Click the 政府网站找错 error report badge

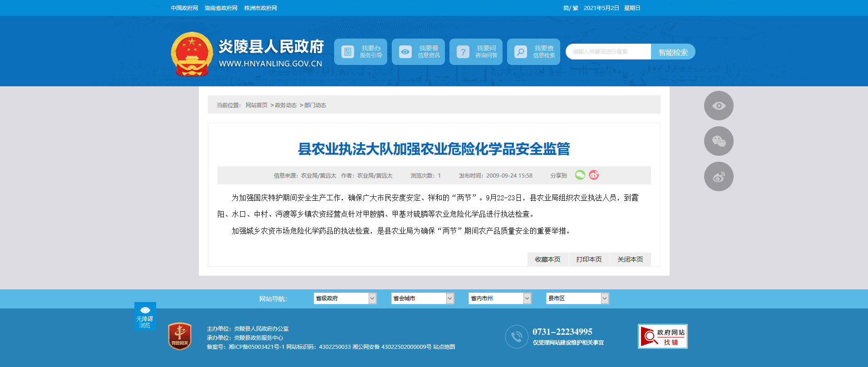(x=662, y=337)
